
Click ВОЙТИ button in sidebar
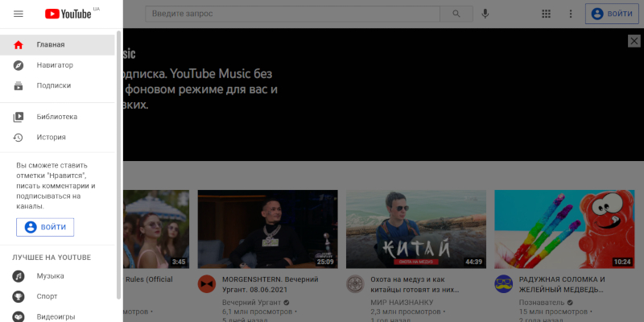tap(45, 227)
